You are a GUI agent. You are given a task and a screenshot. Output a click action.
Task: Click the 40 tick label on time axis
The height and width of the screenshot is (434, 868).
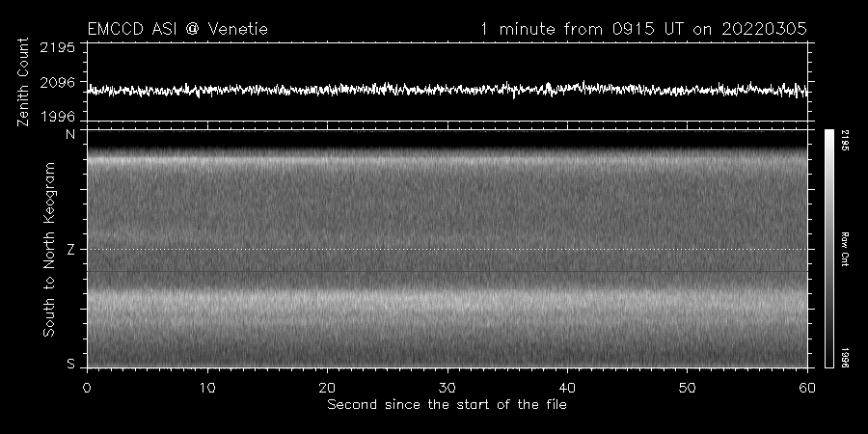click(567, 388)
